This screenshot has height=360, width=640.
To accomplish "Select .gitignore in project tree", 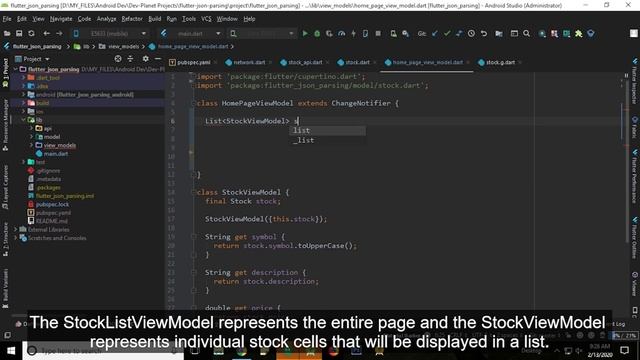I will [x=48, y=171].
